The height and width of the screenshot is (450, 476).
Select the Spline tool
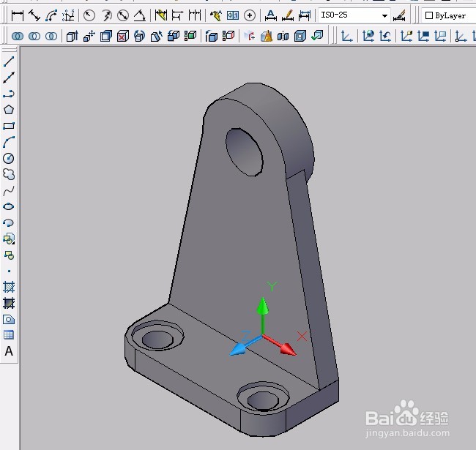coord(9,190)
